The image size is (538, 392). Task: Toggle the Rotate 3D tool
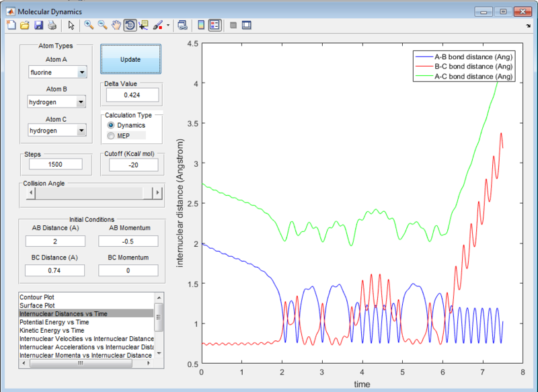coord(130,26)
